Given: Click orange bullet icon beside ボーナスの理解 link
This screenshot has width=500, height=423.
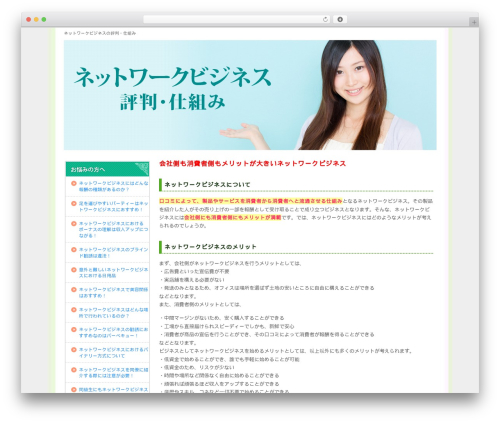Looking at the screenshot, I should coord(74,223).
